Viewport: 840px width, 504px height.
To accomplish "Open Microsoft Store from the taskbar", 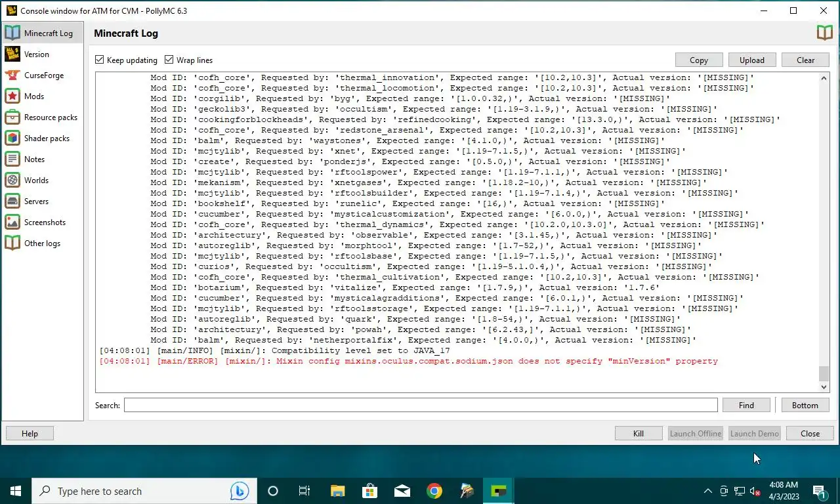I will pos(369,491).
